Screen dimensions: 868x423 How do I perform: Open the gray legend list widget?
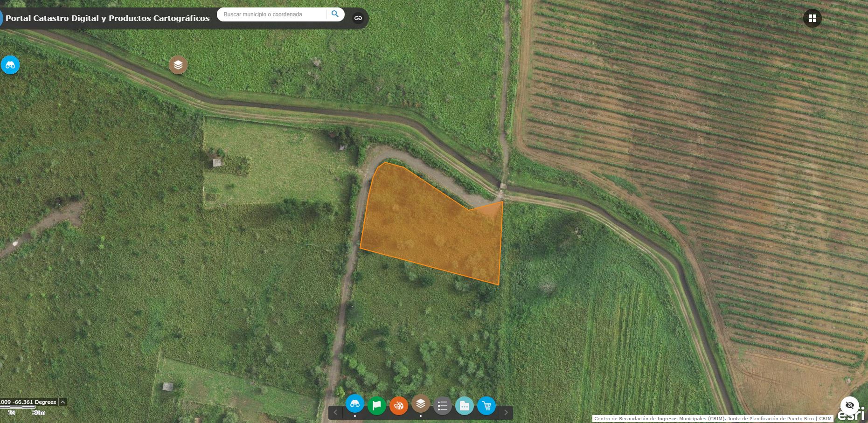[442, 405]
